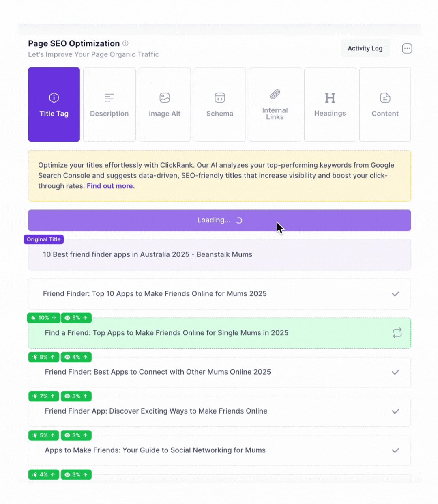
Task: Switch to the Internal Links tab
Action: pyautogui.click(x=275, y=105)
